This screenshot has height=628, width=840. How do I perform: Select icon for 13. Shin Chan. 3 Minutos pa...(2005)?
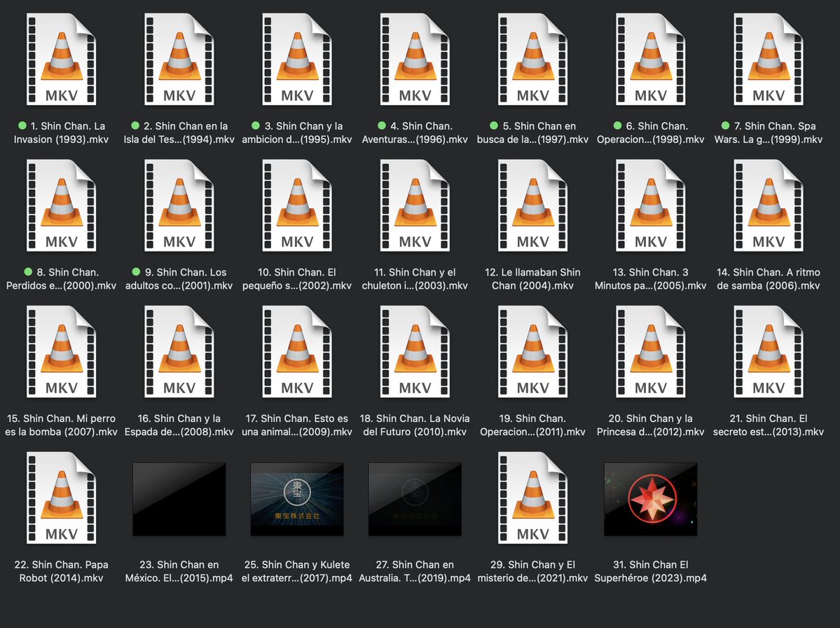[650, 205]
